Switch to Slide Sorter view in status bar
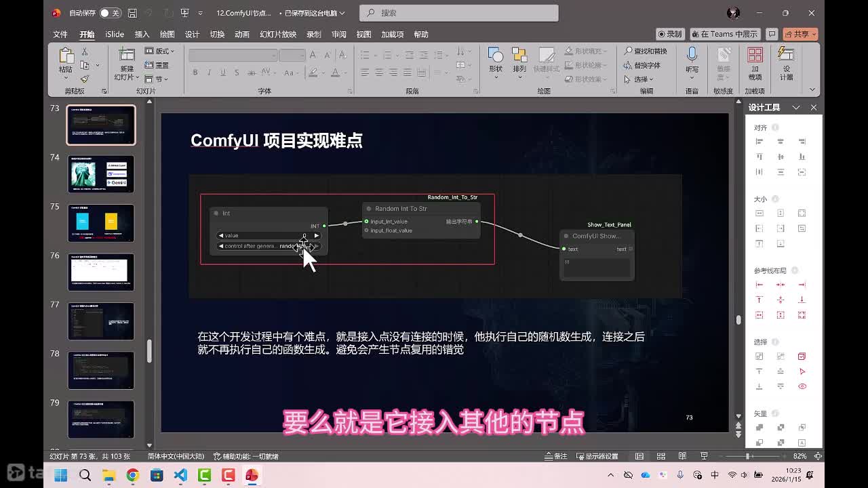The image size is (868, 488). 660,456
